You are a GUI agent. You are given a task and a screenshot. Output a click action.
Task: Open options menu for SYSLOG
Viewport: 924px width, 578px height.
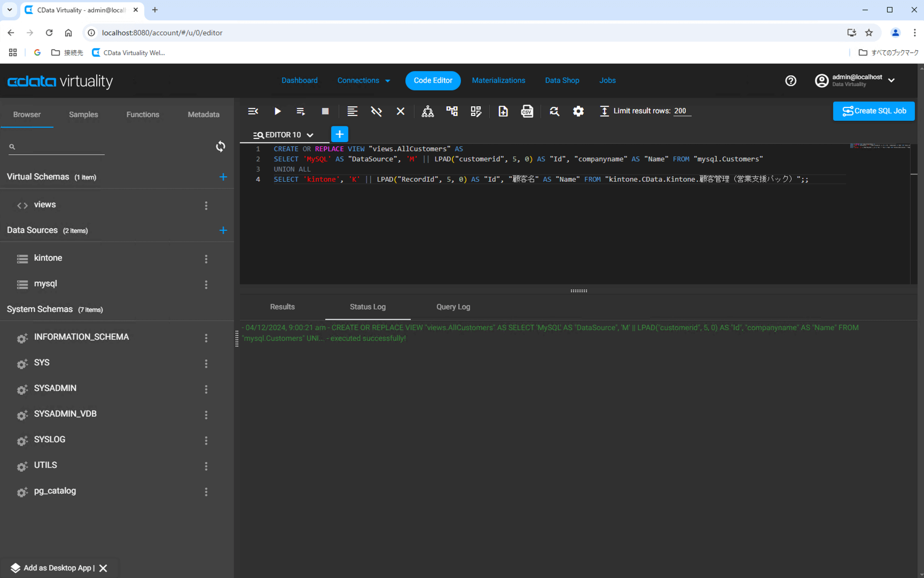[x=206, y=441]
